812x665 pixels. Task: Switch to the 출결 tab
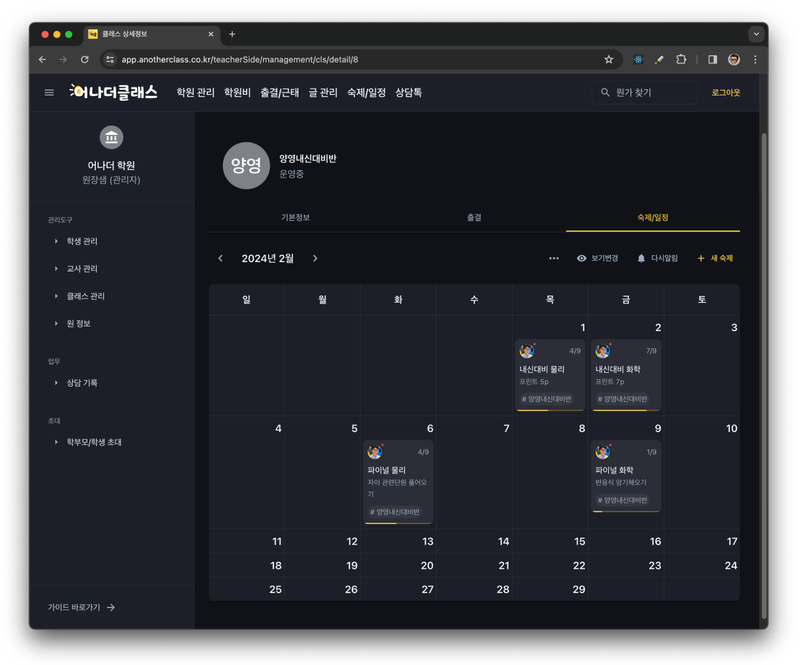point(474,217)
